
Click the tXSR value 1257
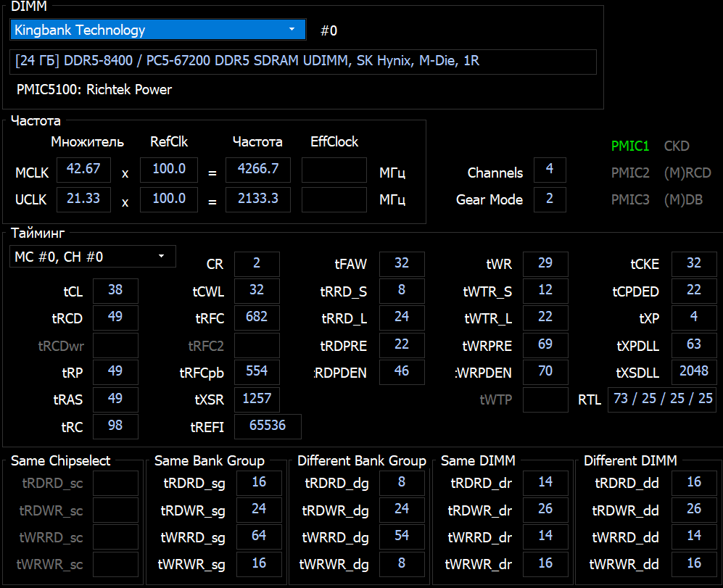257,399
